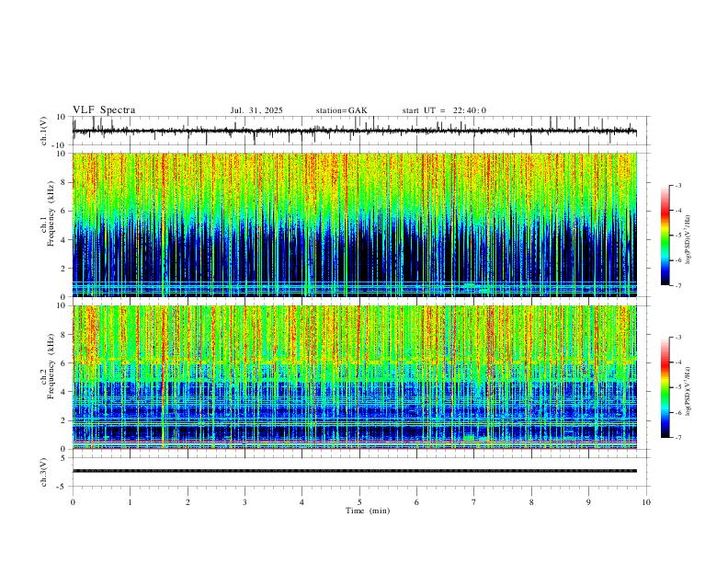Click the "ch.3(V)" axis label
Screen dimensions: 728x563
[x=44, y=472]
